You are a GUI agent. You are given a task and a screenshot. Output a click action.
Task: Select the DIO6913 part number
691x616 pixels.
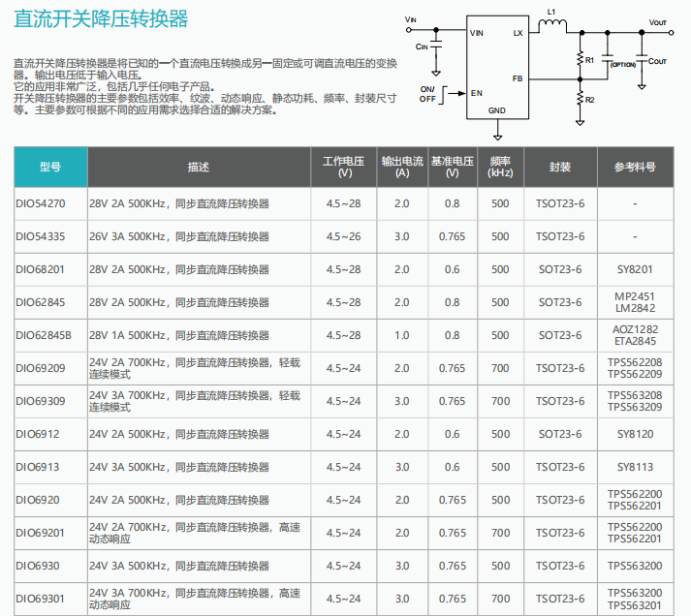pyautogui.click(x=38, y=468)
